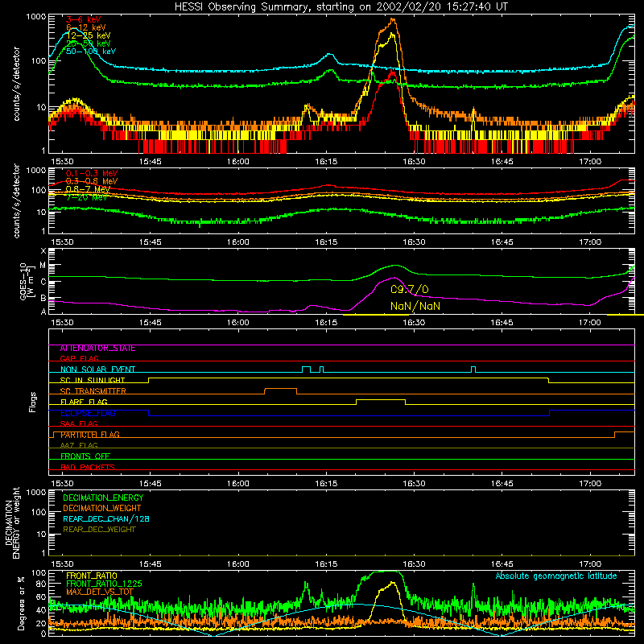Click the raised SC_TRANSMITTER pulse segment
This screenshot has height=644, width=644.
coord(280,389)
